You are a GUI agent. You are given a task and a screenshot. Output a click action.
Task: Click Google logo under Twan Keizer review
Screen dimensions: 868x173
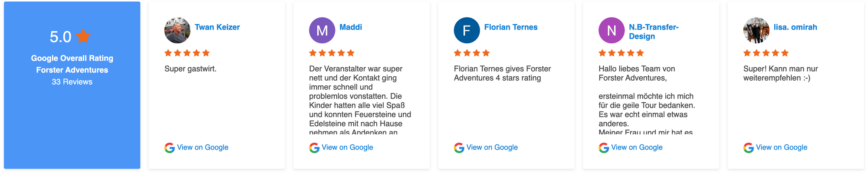pos(170,148)
